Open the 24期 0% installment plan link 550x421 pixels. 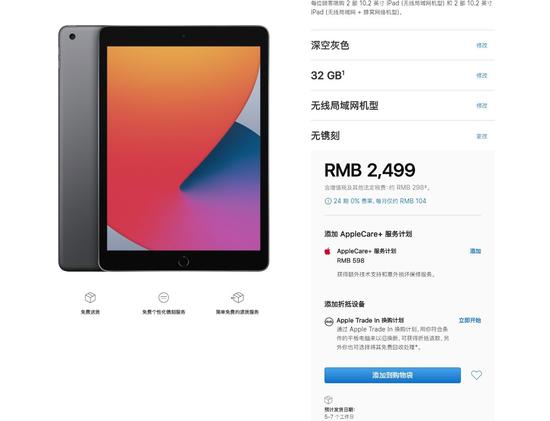point(380,201)
